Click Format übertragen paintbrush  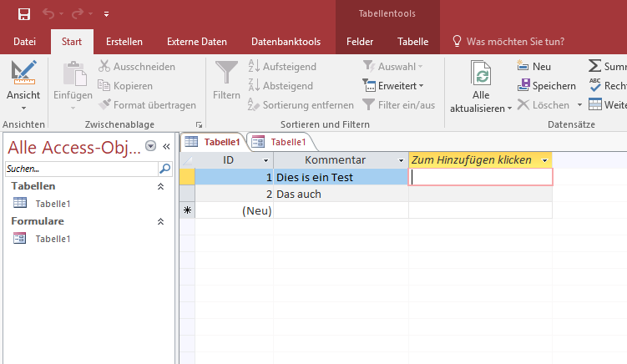coord(147,105)
